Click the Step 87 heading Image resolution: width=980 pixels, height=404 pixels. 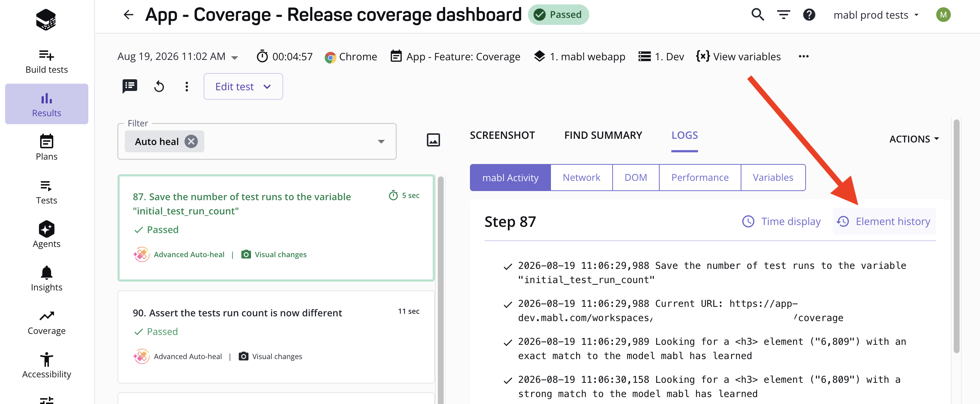pyautogui.click(x=510, y=222)
